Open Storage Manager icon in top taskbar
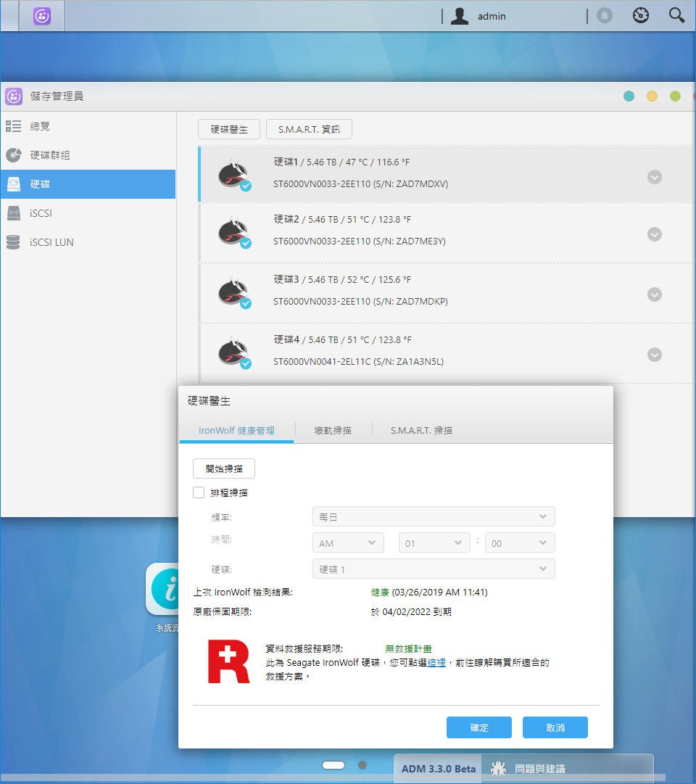This screenshot has width=696, height=784. point(42,16)
